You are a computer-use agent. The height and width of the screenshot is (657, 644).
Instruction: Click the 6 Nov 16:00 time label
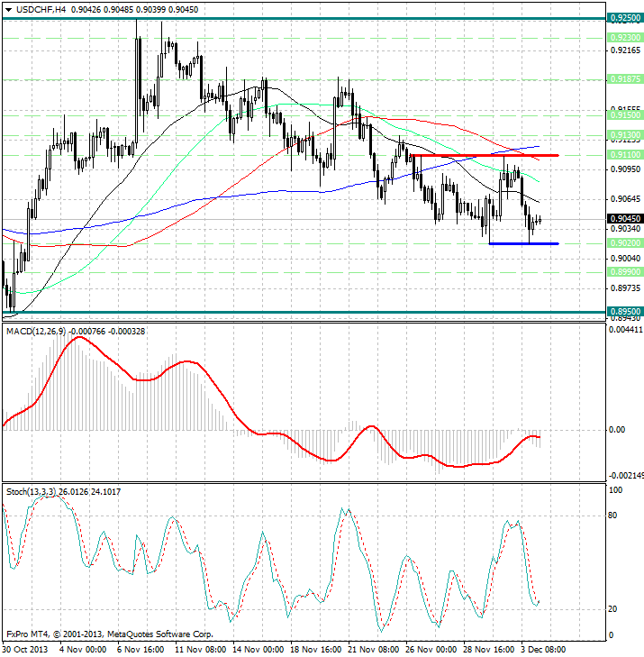click(141, 650)
